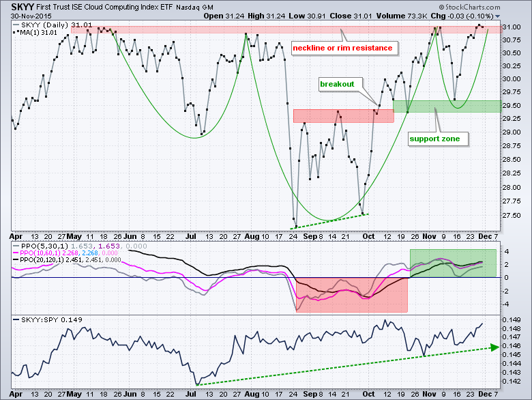Click the green support zone box on price chart
532x400 pixels.
click(x=447, y=106)
